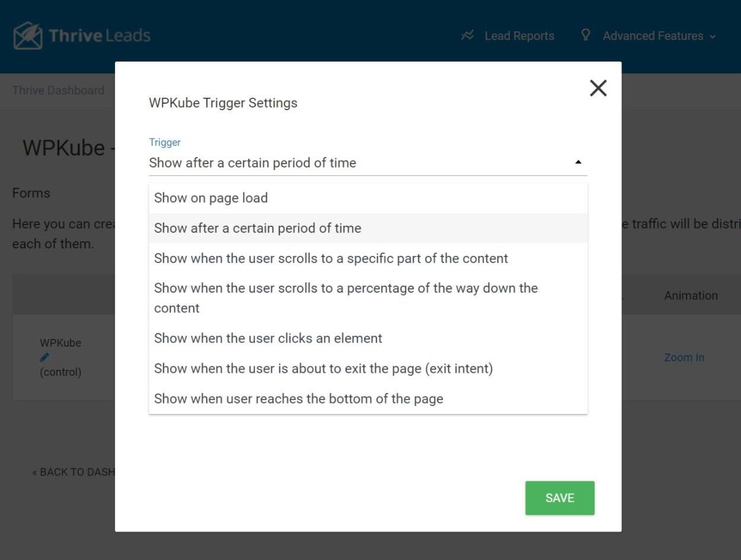Click the WPKube form name
The height and width of the screenshot is (560, 741).
[60, 343]
